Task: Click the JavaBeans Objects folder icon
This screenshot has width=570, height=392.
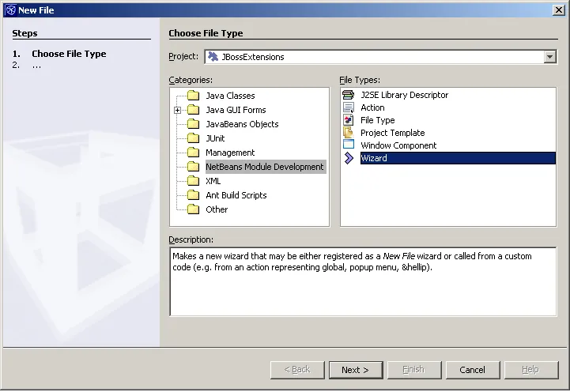Action: tap(193, 124)
